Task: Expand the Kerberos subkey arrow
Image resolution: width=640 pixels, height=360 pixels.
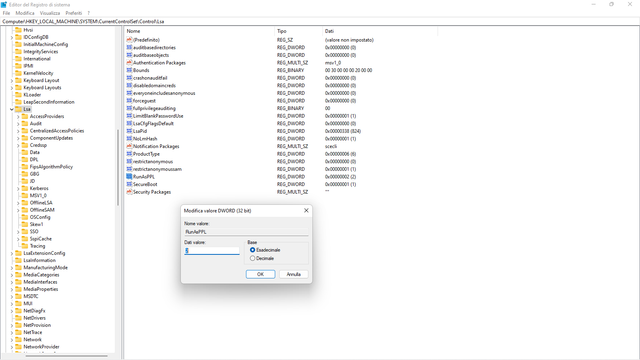Action: (18, 189)
